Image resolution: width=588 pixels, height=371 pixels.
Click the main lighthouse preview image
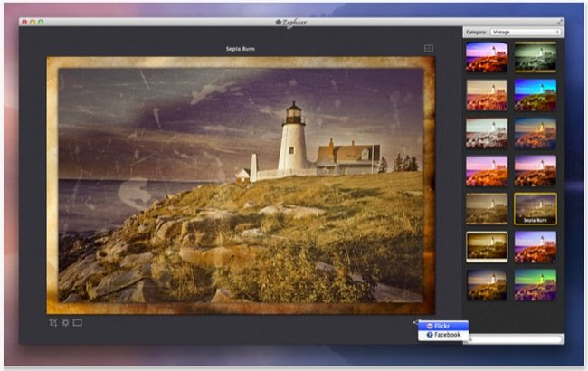click(x=240, y=181)
